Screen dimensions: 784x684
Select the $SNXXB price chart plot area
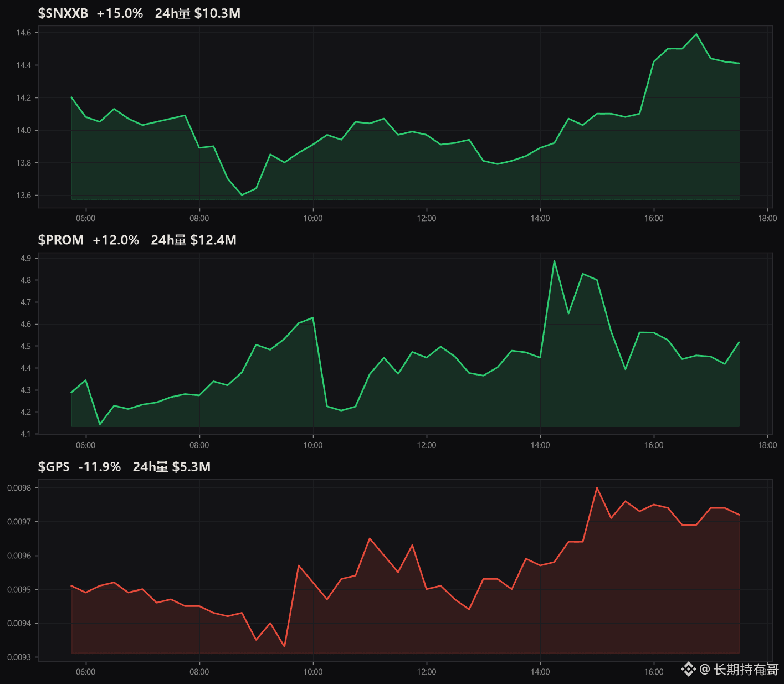click(406, 116)
